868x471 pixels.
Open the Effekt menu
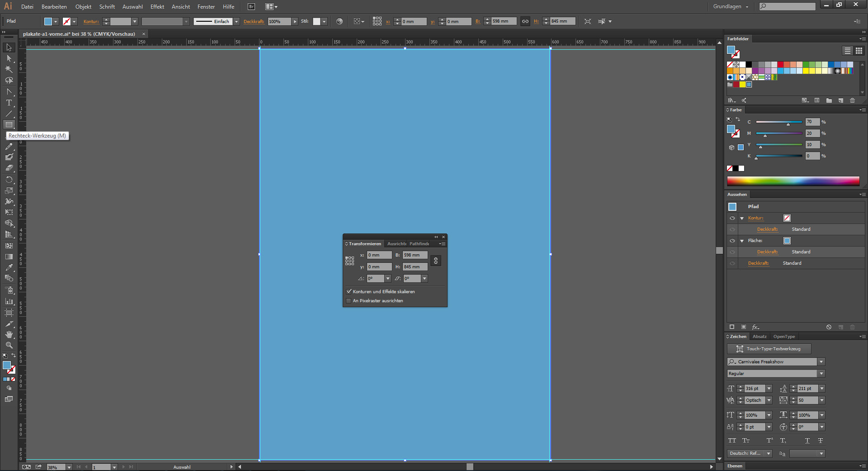[157, 7]
